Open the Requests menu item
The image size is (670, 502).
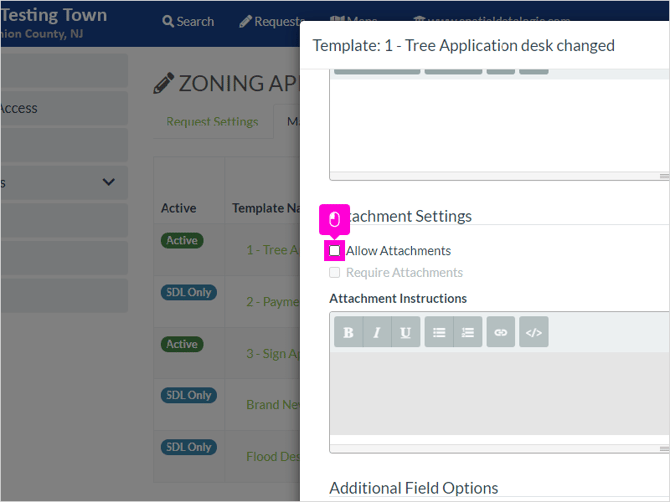coord(272,21)
